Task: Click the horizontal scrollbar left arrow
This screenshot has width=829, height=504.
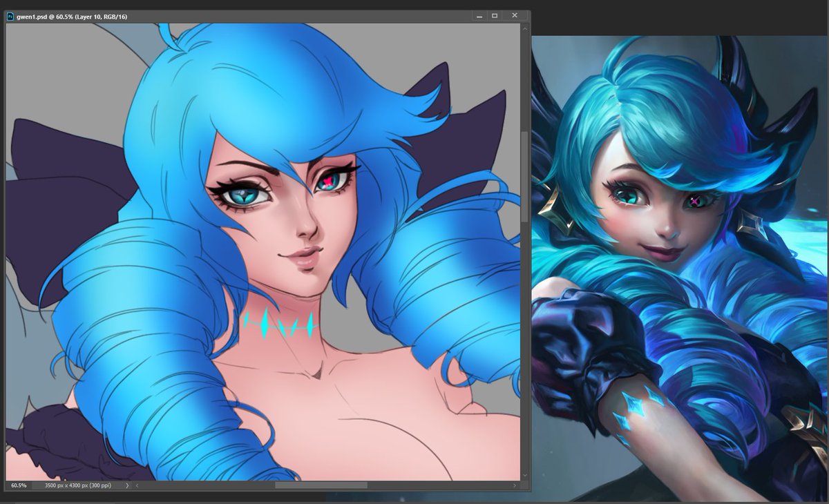Action: pos(137,485)
